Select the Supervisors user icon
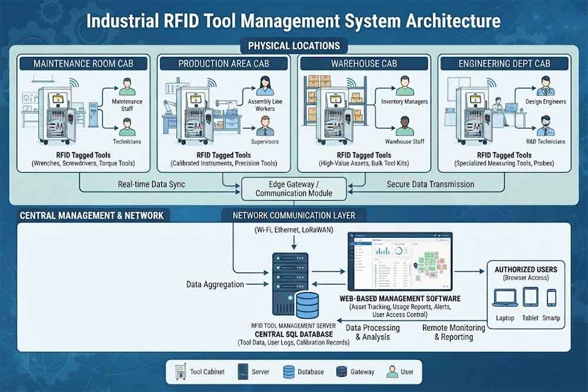Screen dimensions: 588x392 (x=265, y=126)
